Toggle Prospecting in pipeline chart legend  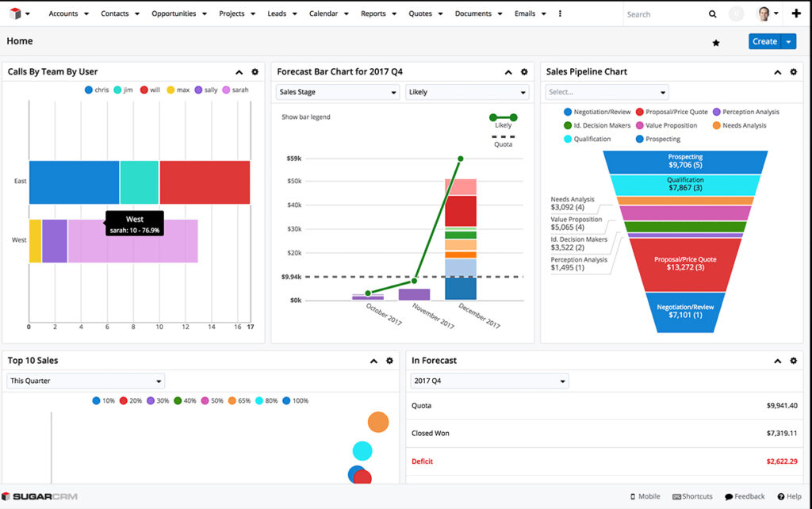point(657,140)
